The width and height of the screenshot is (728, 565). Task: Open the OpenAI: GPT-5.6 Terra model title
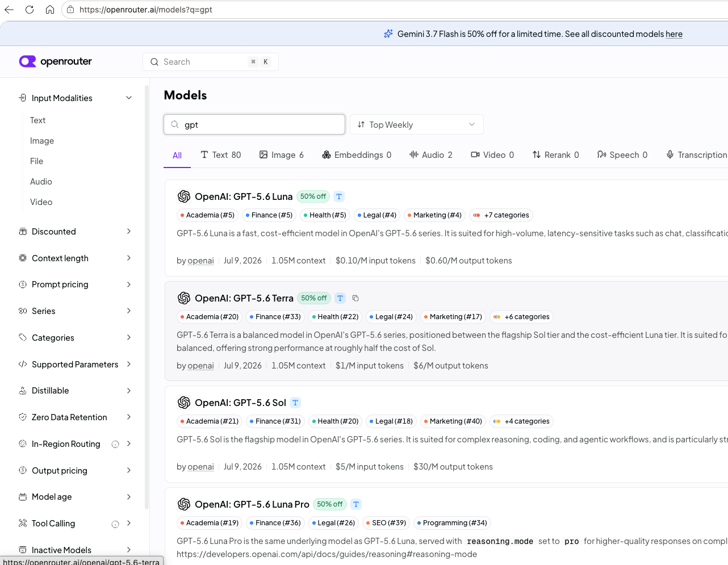(244, 298)
